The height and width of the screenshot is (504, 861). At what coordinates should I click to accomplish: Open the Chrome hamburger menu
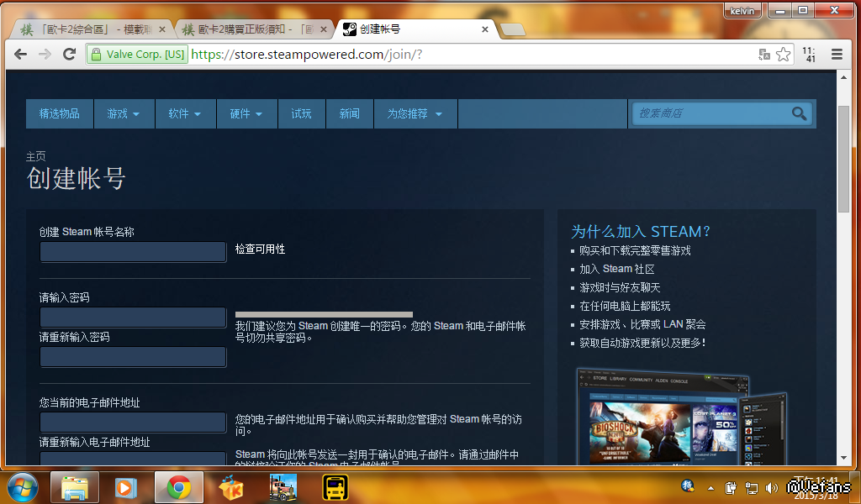tap(837, 55)
